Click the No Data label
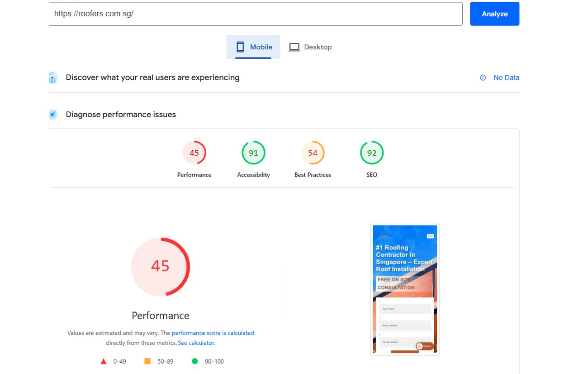Viewport: 588px width, 374px height. tap(507, 78)
